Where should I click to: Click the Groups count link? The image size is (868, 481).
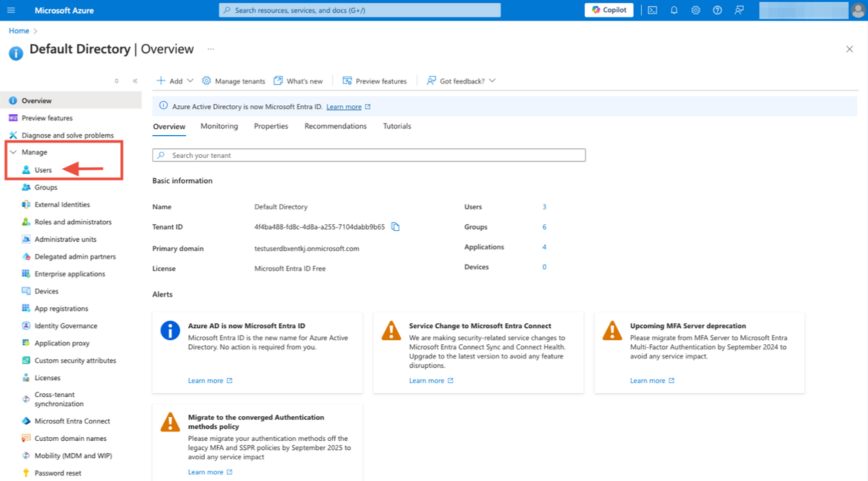(x=544, y=227)
